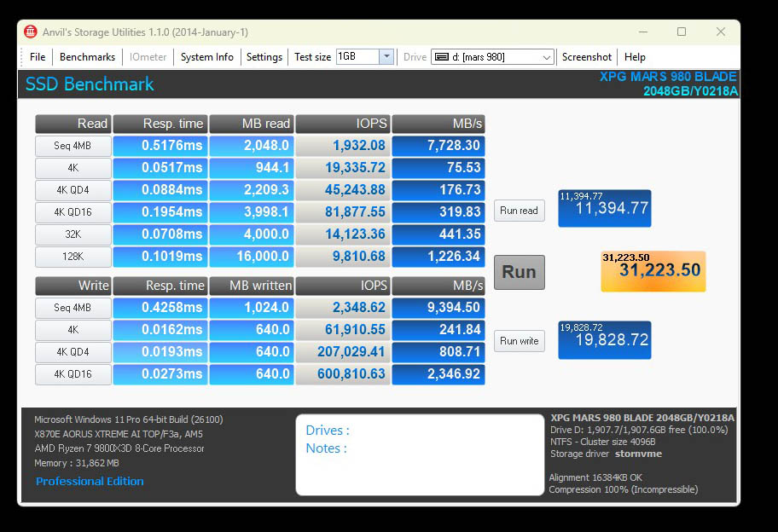
Task: Click the 207,029.41 IOPS value
Action: 343,352
